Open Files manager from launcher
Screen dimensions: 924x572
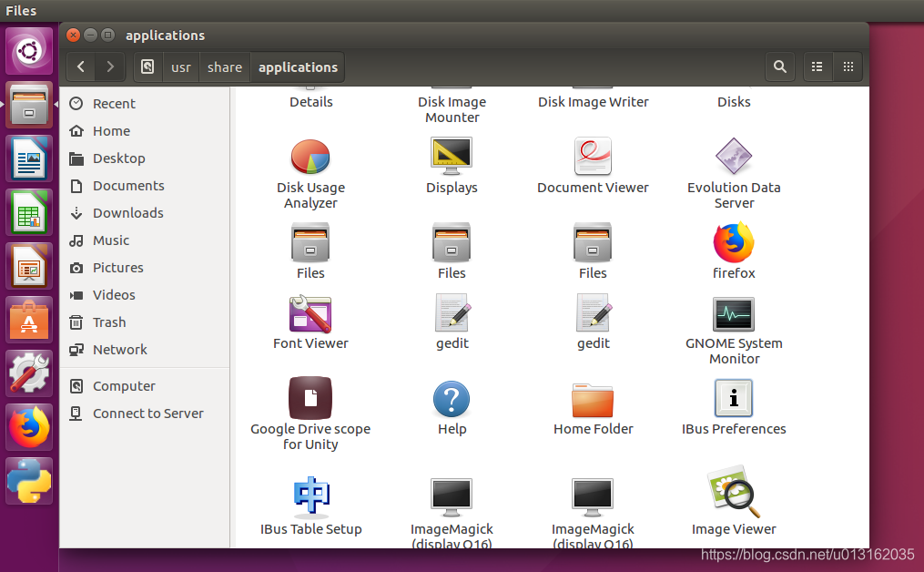pos(29,105)
